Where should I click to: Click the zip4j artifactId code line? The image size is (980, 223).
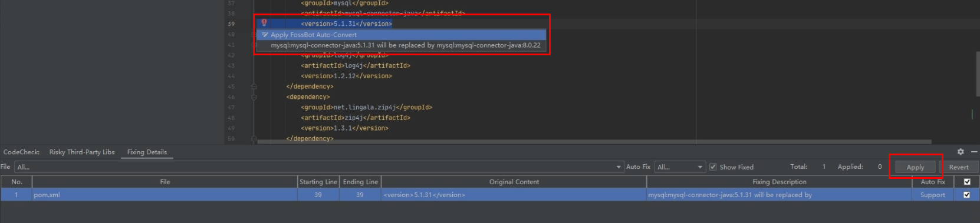tap(356, 118)
